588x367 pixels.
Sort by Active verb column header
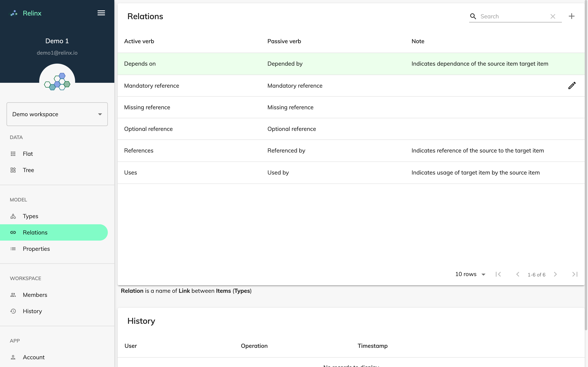[x=139, y=41]
